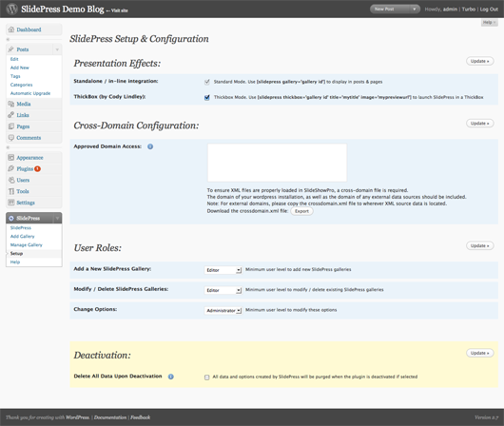
Task: Click the Turbo link
Action: [469, 10]
